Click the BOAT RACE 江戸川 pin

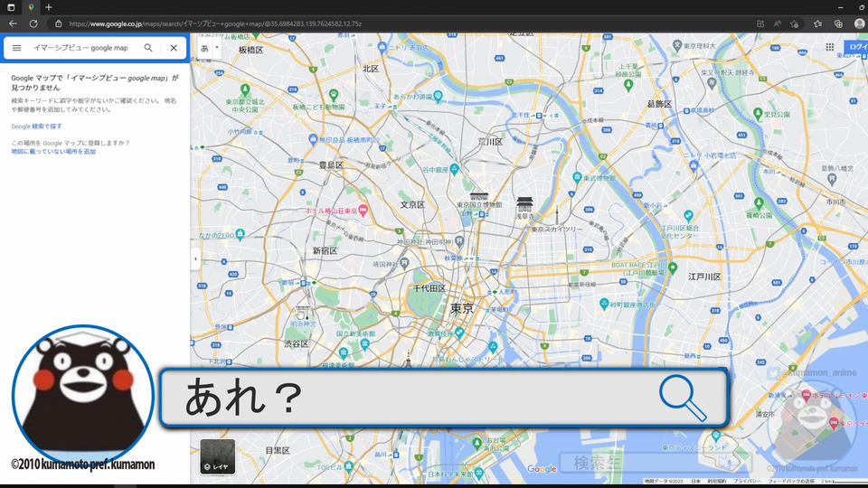[x=673, y=268]
